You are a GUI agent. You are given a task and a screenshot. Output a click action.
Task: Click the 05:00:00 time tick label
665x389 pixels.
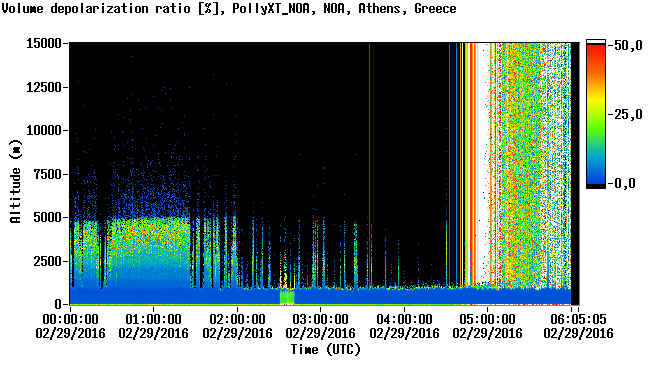(x=488, y=326)
